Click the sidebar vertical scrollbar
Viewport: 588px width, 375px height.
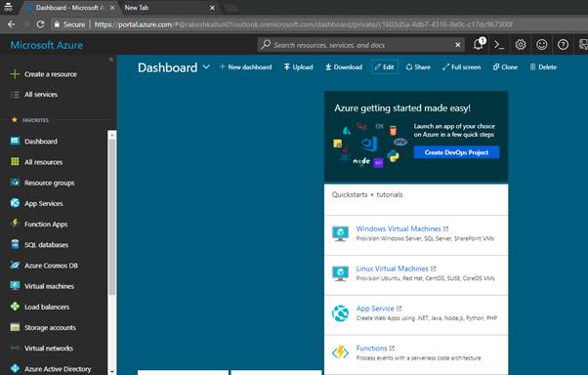click(111, 218)
